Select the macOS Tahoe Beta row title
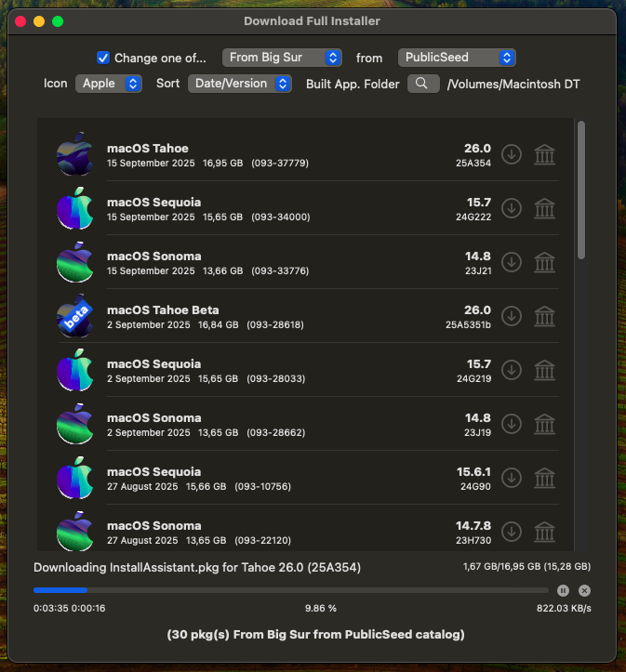This screenshot has width=626, height=672. click(163, 310)
